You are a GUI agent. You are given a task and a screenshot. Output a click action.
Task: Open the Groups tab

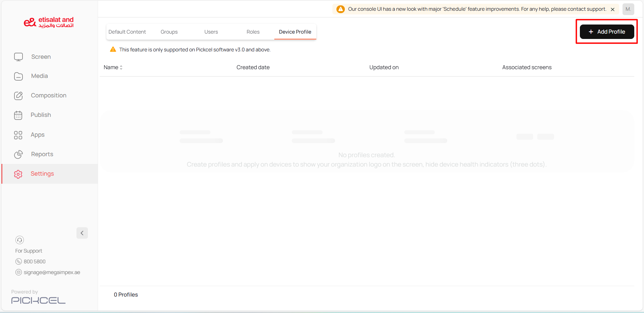[x=169, y=32]
